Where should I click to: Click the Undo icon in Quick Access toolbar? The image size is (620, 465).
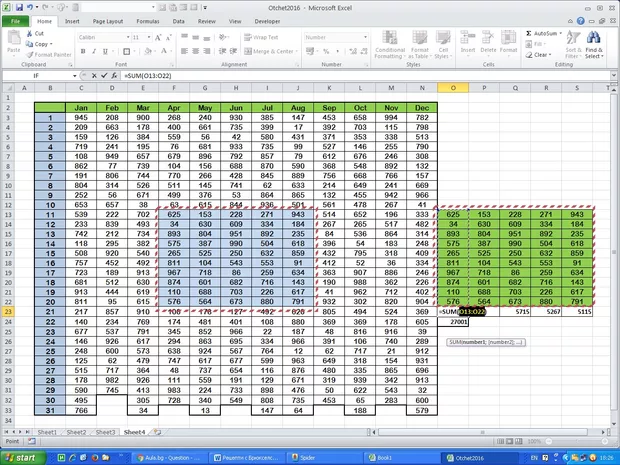30,8
